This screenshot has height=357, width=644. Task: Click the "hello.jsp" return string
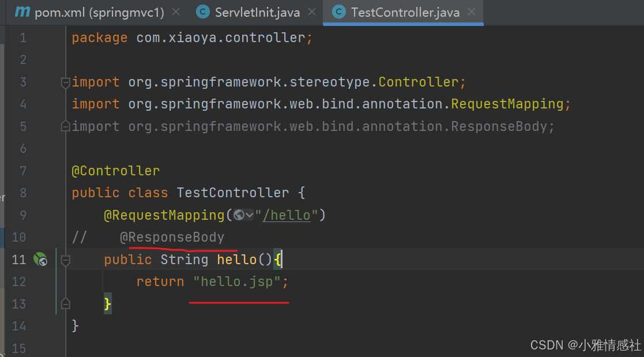236,282
